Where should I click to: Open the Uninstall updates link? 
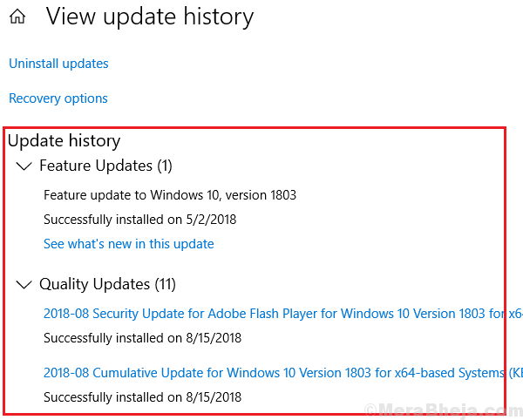(x=58, y=64)
